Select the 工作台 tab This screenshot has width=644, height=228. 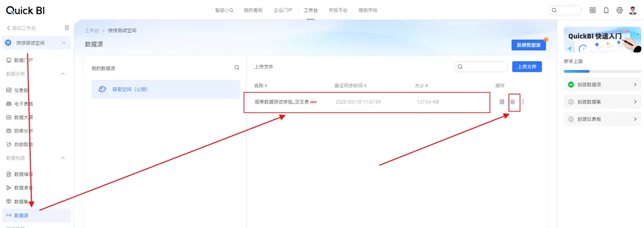pos(310,10)
